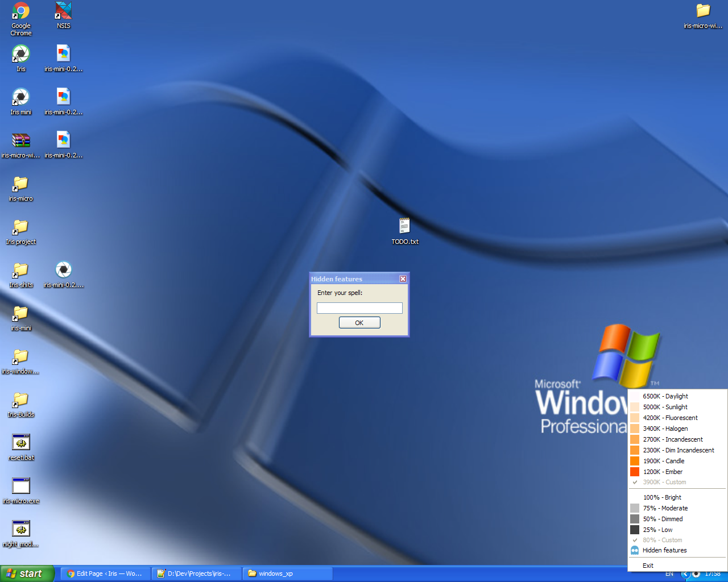Select the iris-mini folder shortcut

pos(21,318)
